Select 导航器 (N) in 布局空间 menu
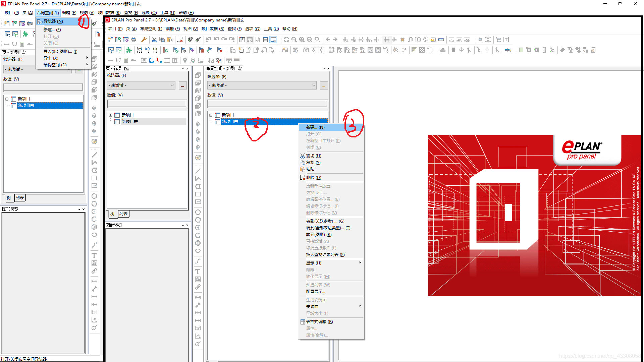 (x=53, y=21)
